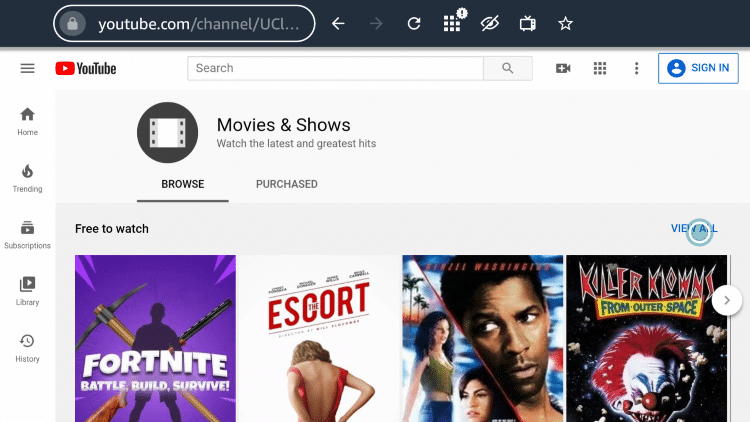This screenshot has width=750, height=422.
Task: Open the Fortnite movie poster
Action: 155,338
